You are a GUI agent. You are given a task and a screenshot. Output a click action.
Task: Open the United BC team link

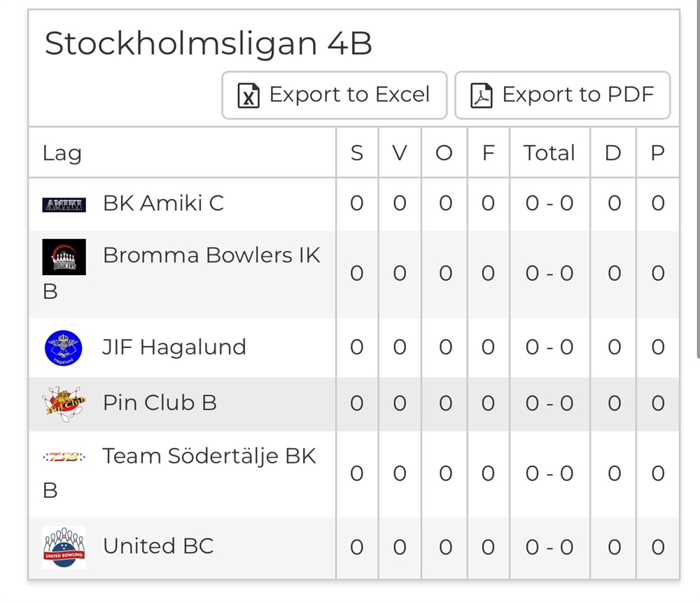pos(158,546)
